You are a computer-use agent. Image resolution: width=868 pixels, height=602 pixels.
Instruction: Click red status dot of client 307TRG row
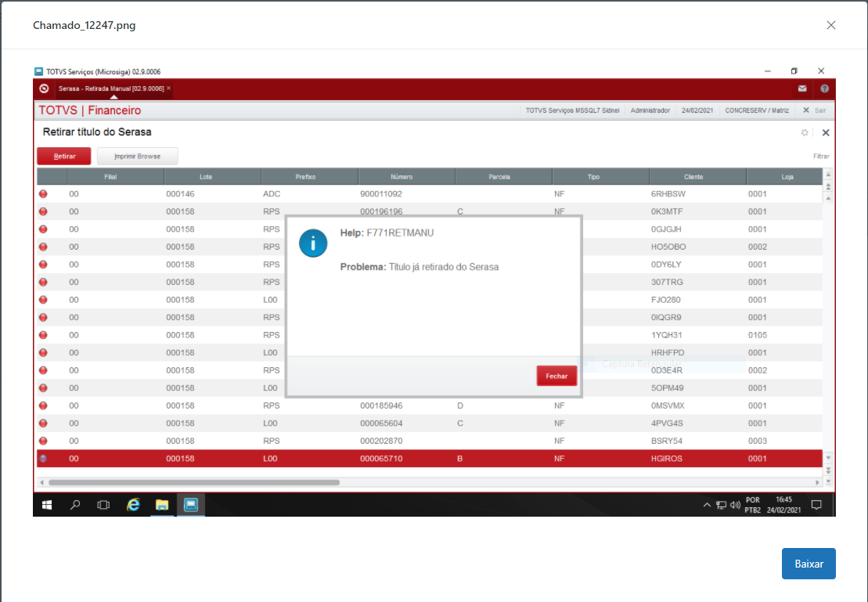click(43, 282)
